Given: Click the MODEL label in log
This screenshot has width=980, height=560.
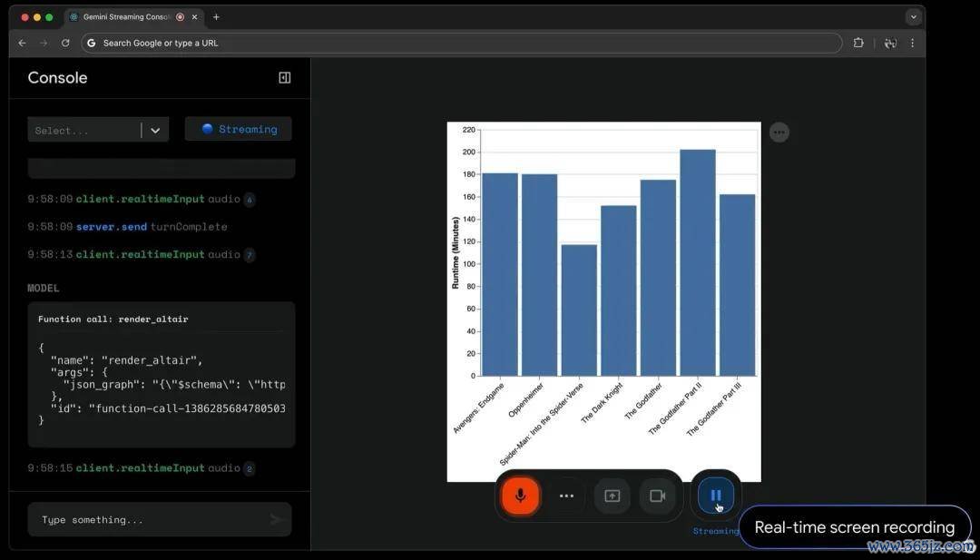Looking at the screenshot, I should (x=44, y=288).
